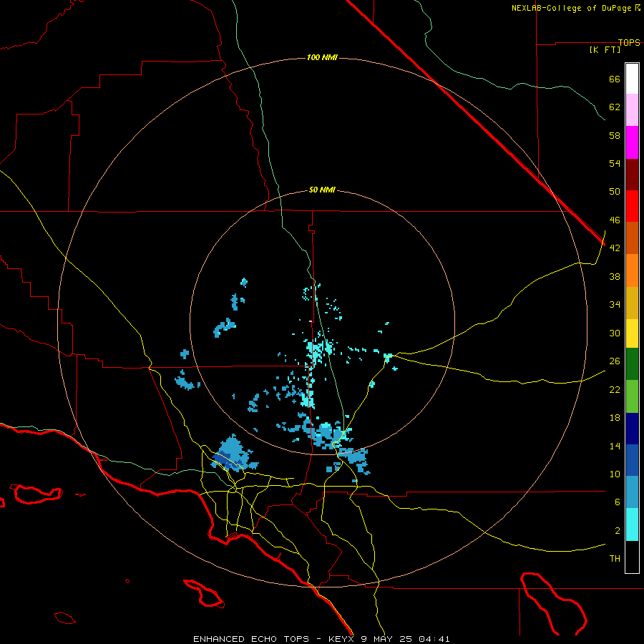Image resolution: width=644 pixels, height=644 pixels.
Task: Click the bright yellow legend swatch
Action: coord(632,333)
